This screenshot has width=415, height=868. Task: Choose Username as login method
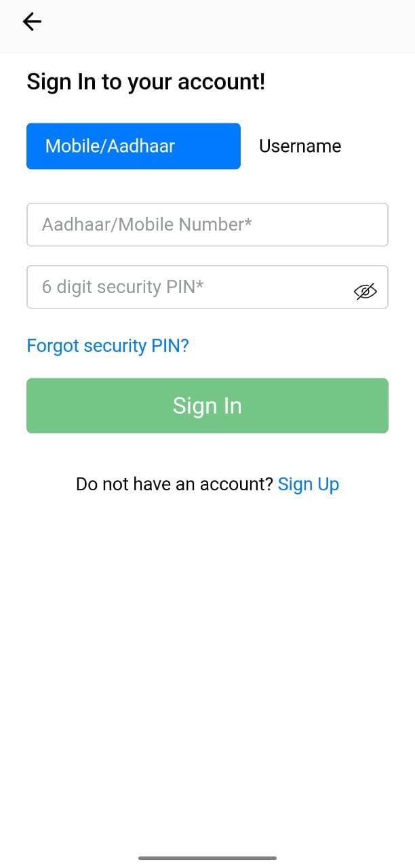click(x=300, y=146)
